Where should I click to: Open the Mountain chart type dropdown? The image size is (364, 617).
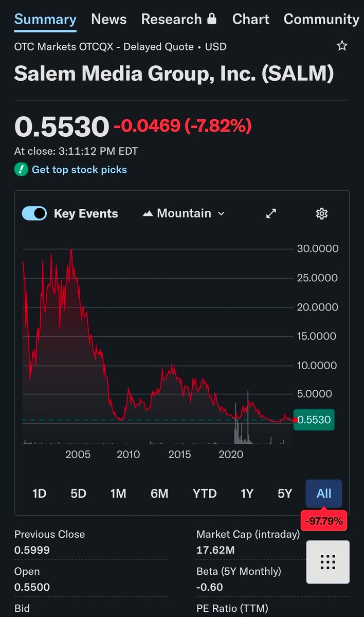[x=184, y=213]
